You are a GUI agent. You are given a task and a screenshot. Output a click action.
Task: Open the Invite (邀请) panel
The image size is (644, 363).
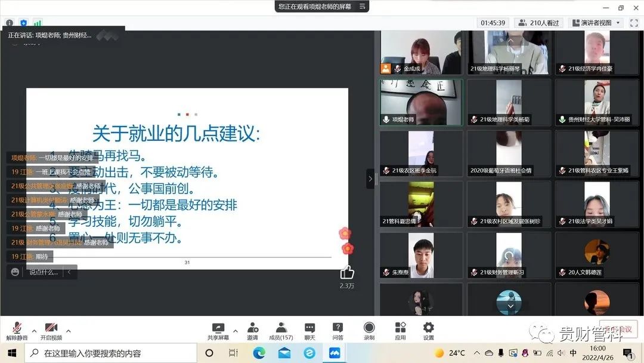click(253, 330)
